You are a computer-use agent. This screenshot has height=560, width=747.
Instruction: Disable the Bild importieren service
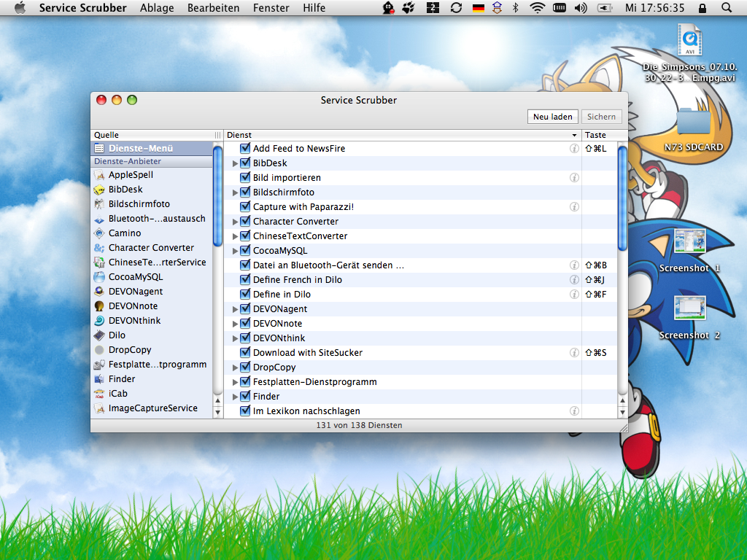[245, 177]
